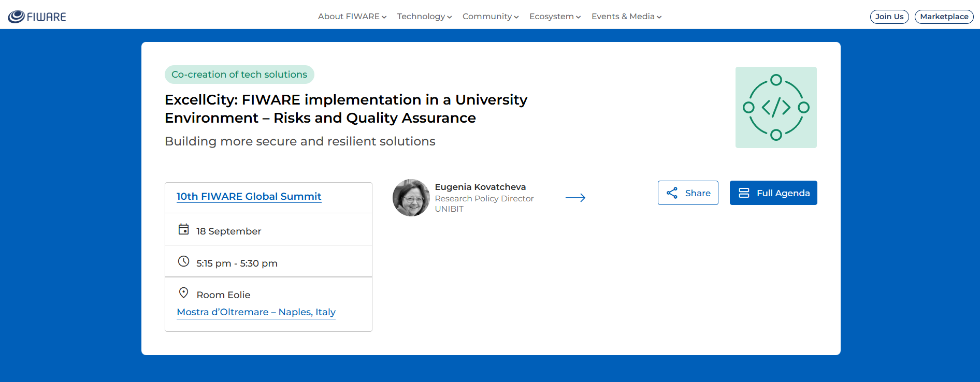Expand the Technology menu
Screen dimensions: 980x382
[x=424, y=17]
